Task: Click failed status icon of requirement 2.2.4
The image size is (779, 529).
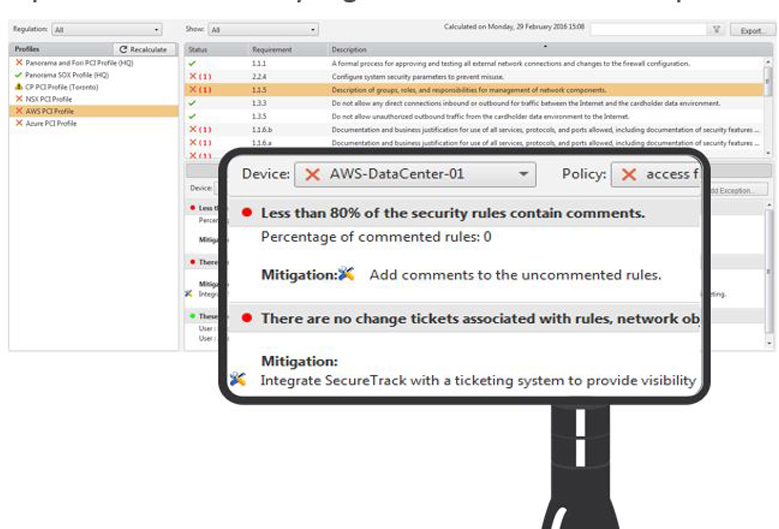Action: click(x=193, y=76)
